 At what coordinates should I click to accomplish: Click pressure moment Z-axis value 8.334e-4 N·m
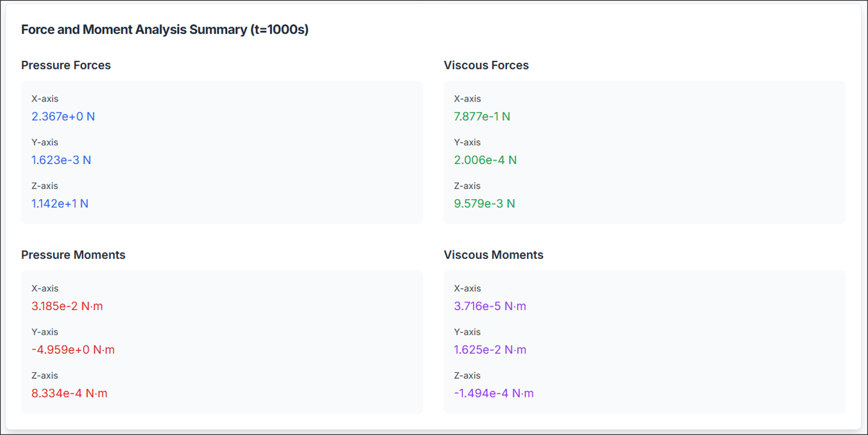click(69, 393)
